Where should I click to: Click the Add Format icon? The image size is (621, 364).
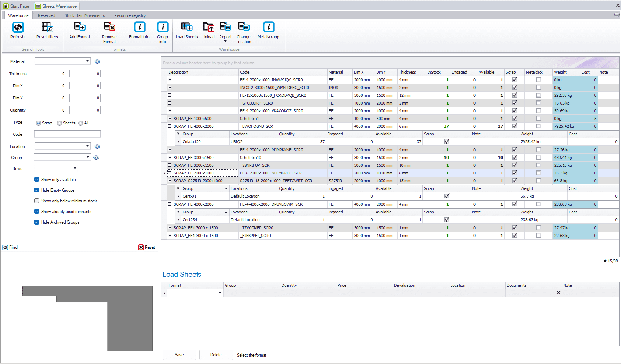point(80,27)
